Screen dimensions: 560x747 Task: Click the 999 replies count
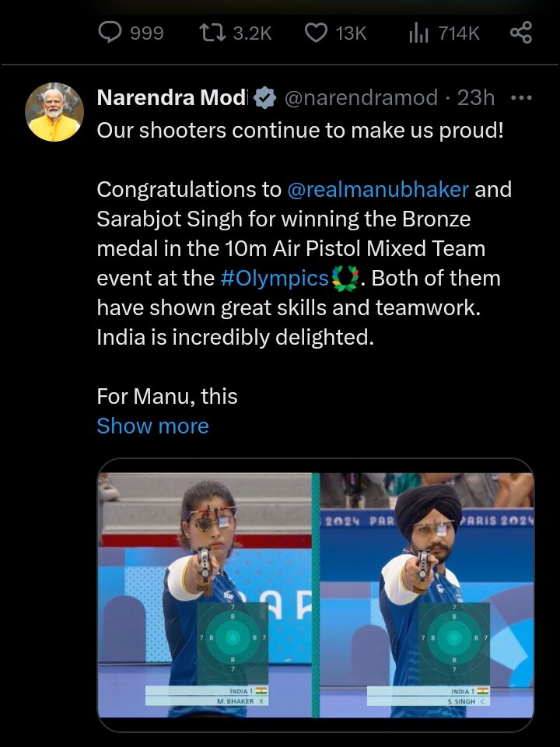[147, 33]
